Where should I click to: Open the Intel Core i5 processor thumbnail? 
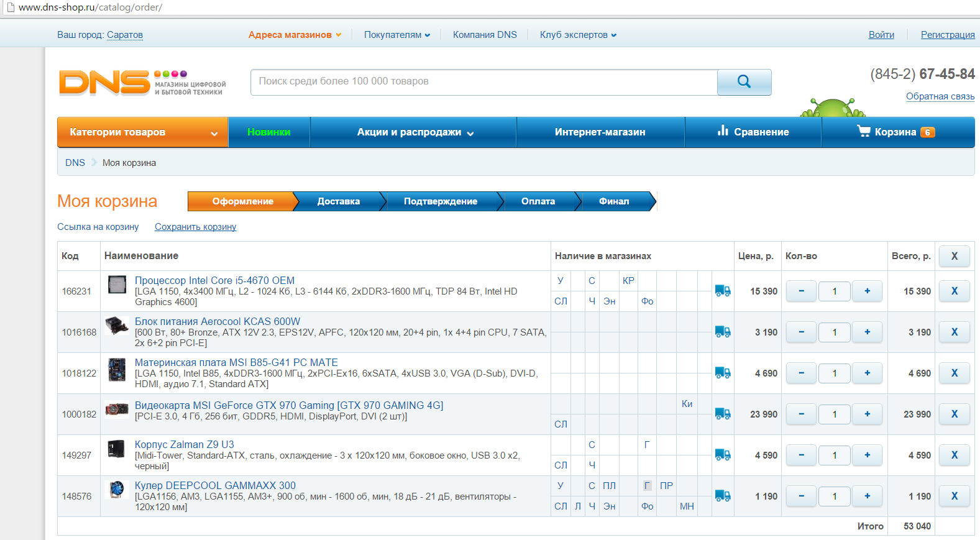pyautogui.click(x=117, y=285)
